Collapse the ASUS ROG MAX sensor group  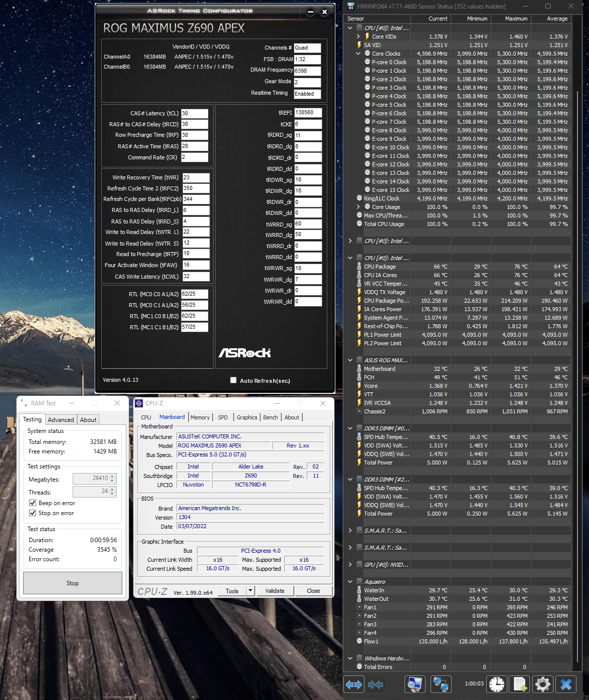(350, 360)
